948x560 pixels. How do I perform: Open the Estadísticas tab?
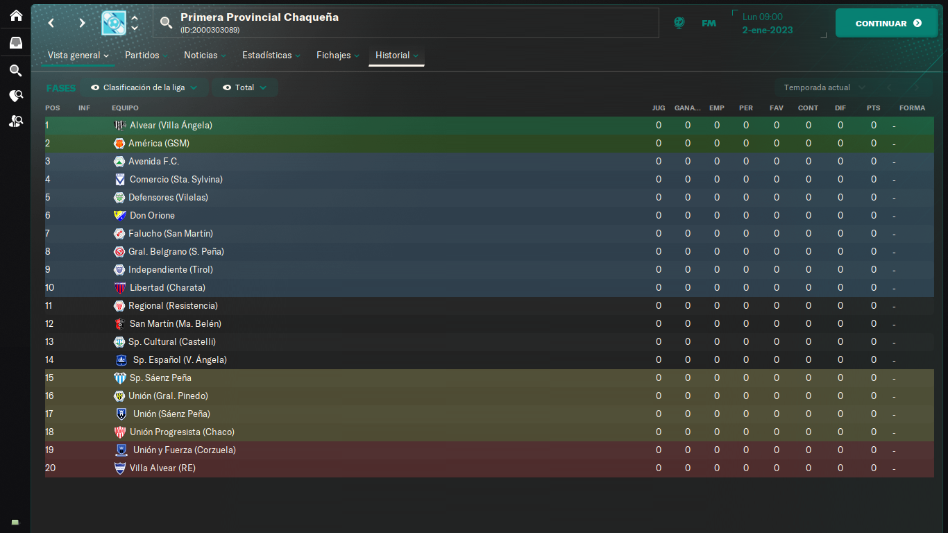click(271, 56)
